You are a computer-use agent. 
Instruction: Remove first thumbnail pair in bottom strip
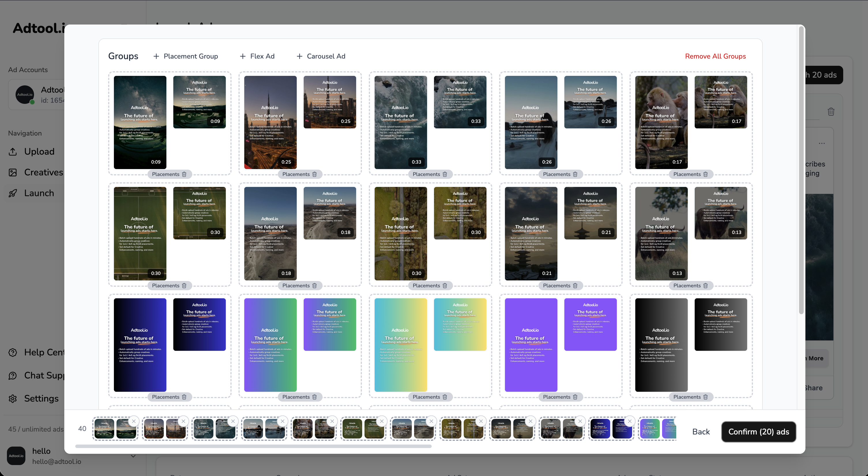point(134,421)
